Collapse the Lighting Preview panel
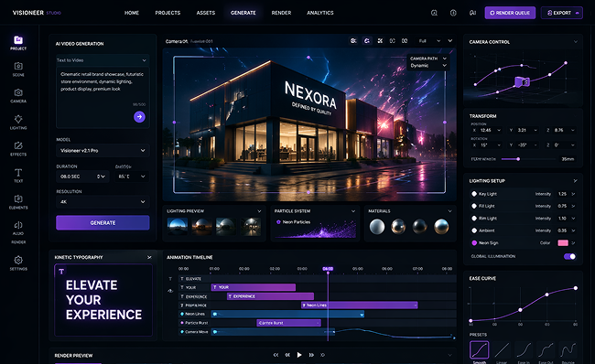Image resolution: width=595 pixels, height=364 pixels. tap(259, 211)
